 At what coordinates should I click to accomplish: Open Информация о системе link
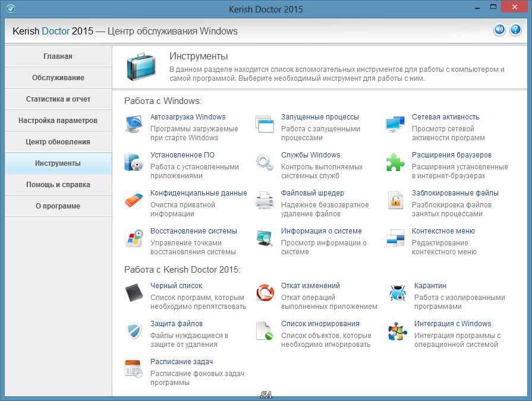coord(322,231)
